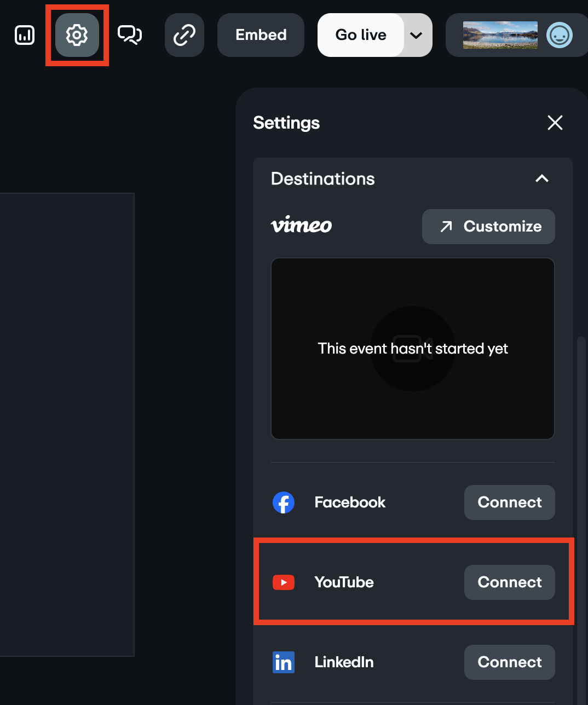Click the settings panel scrollbar
The height and width of the screenshot is (705, 588).
[581, 520]
